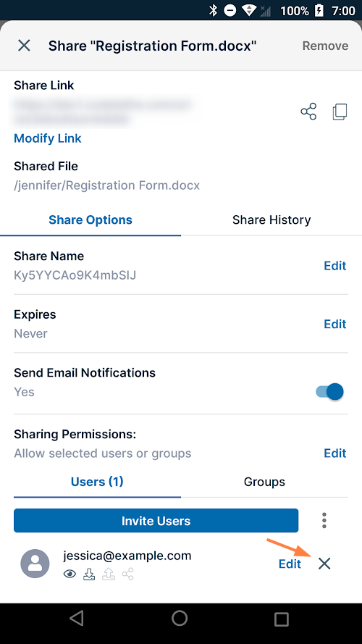Switch to the Share History tab

coord(271,219)
